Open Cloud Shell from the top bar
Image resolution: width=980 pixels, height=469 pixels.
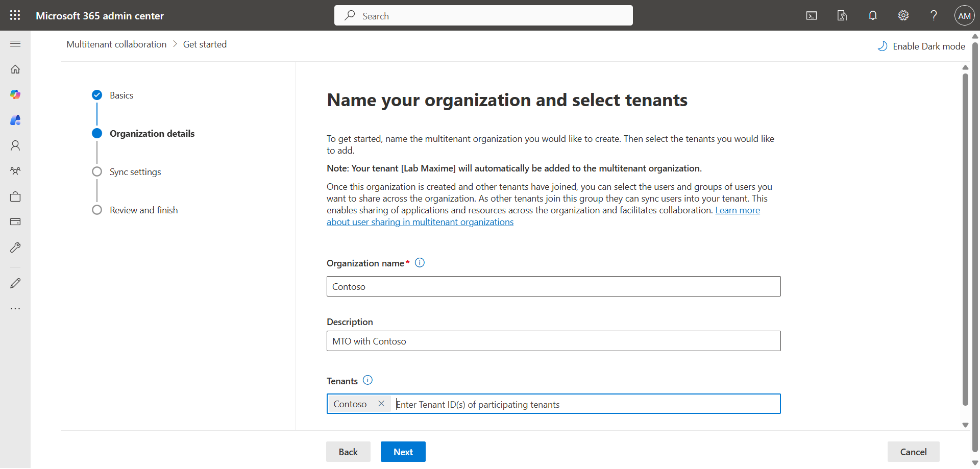811,15
